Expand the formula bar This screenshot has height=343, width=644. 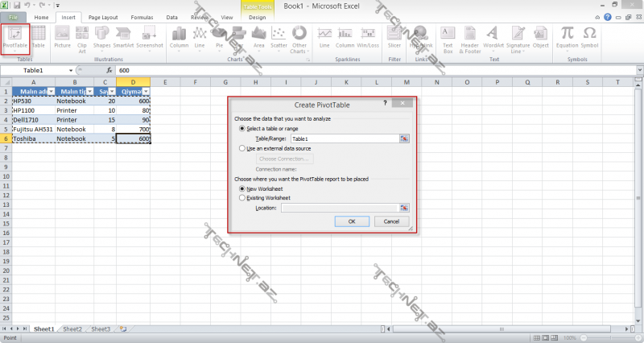639,70
